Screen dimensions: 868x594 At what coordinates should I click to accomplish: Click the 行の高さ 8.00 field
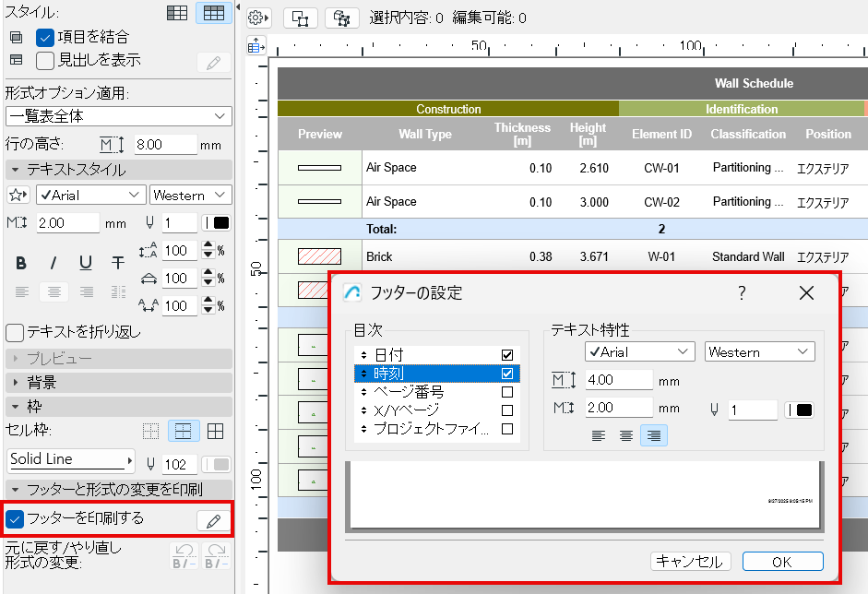(166, 145)
